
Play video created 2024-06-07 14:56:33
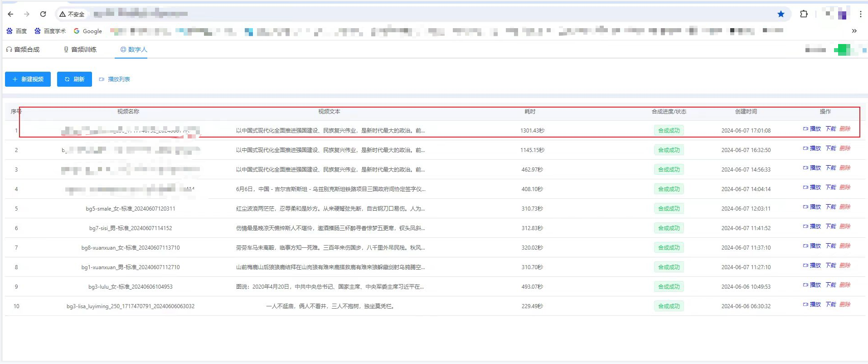tap(812, 168)
